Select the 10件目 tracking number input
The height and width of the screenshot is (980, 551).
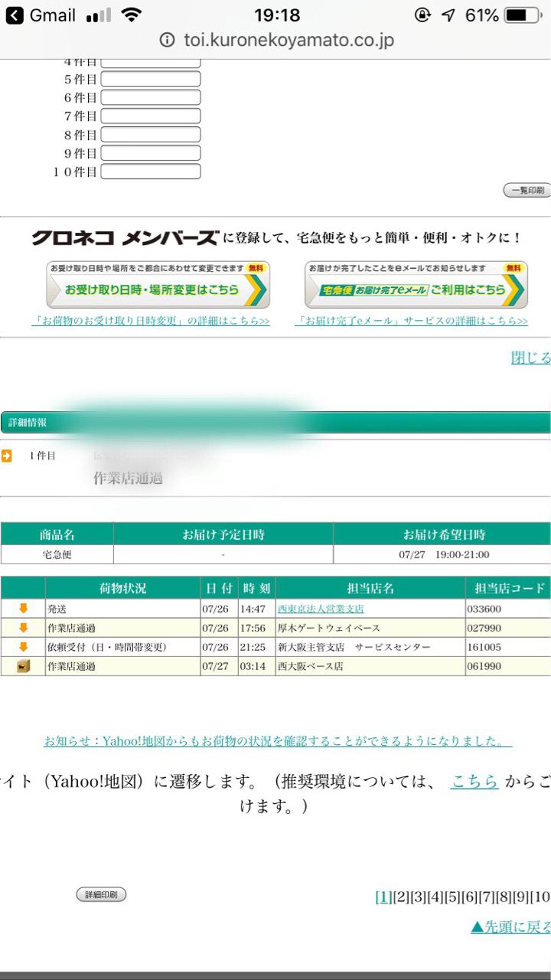(x=151, y=171)
